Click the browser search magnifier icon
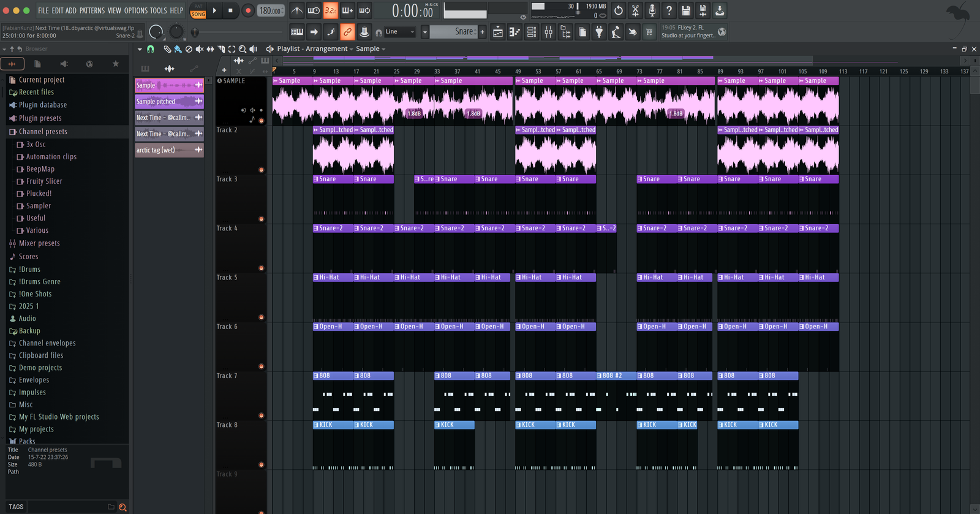Image resolution: width=980 pixels, height=514 pixels. click(x=123, y=507)
